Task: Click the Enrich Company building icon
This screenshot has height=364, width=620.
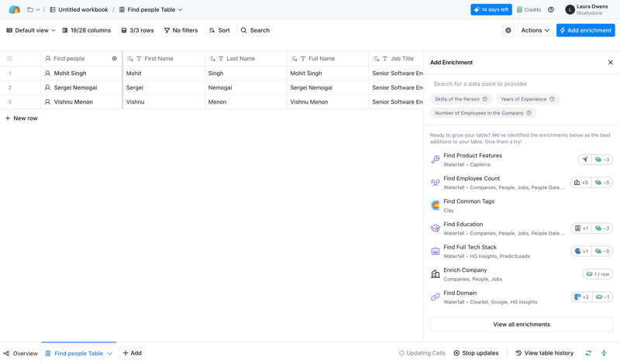Action: (x=436, y=274)
